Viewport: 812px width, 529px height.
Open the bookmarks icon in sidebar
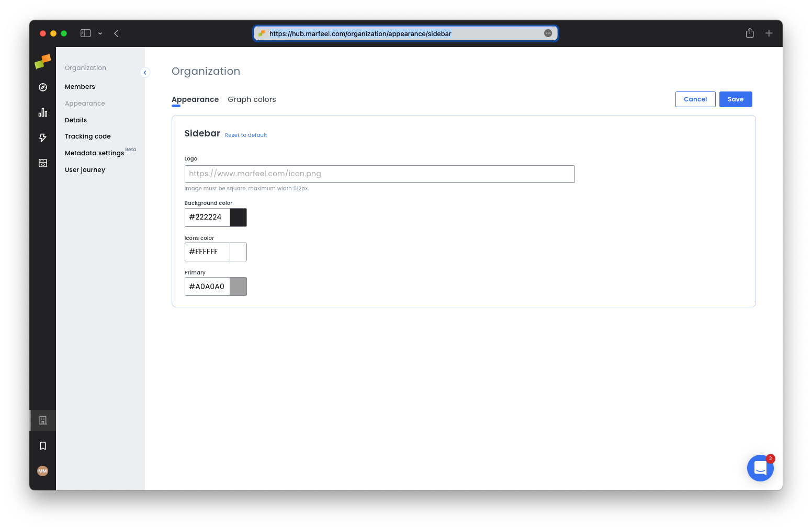coord(42,445)
